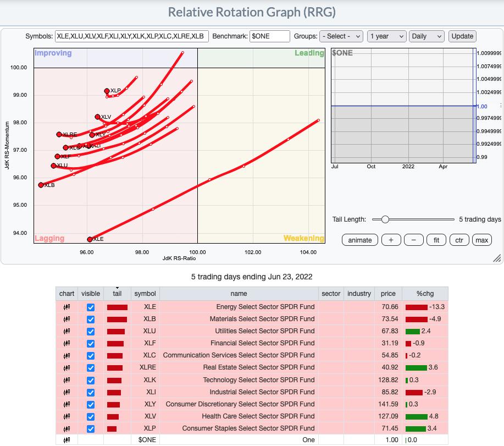504x446 pixels.
Task: Open chart icon for XLI row
Action: pos(67,392)
